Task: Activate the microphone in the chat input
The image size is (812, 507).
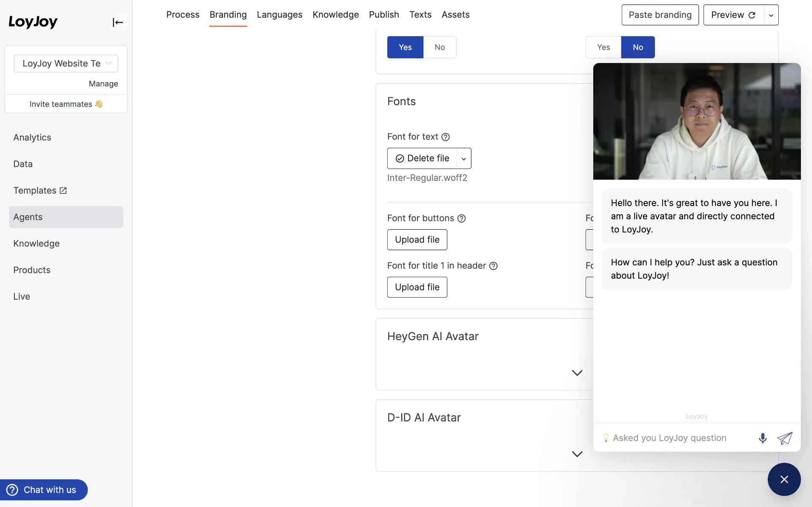Action: pyautogui.click(x=762, y=438)
